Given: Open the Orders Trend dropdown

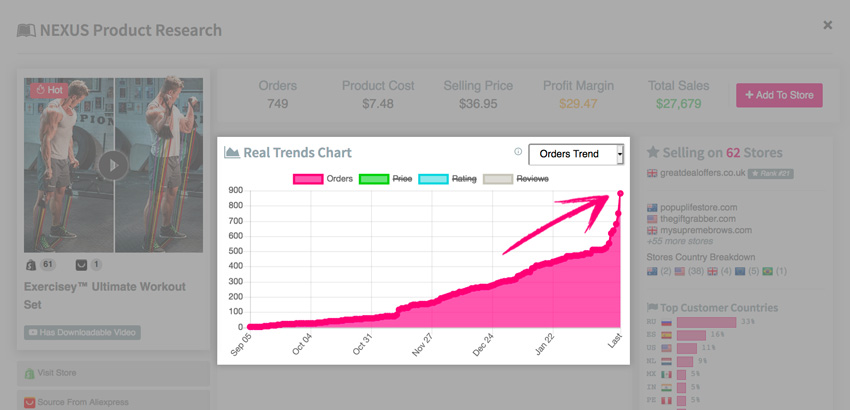Looking at the screenshot, I should coord(576,154).
